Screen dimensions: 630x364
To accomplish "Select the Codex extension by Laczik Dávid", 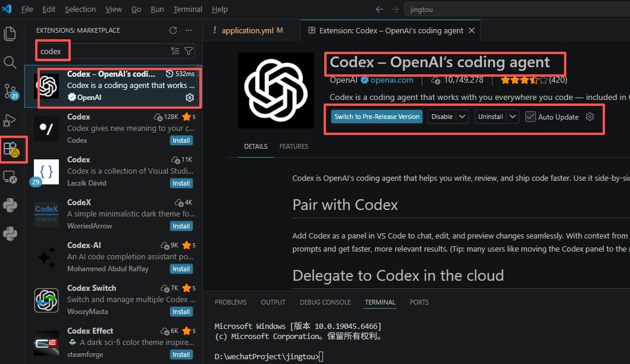I will 46,171.
